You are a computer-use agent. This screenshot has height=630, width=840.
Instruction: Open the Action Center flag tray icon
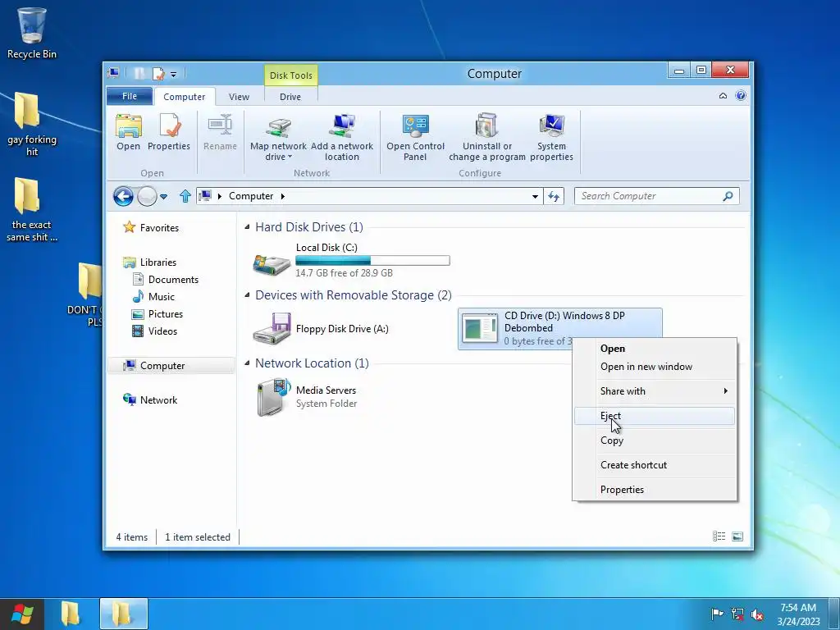pos(717,614)
